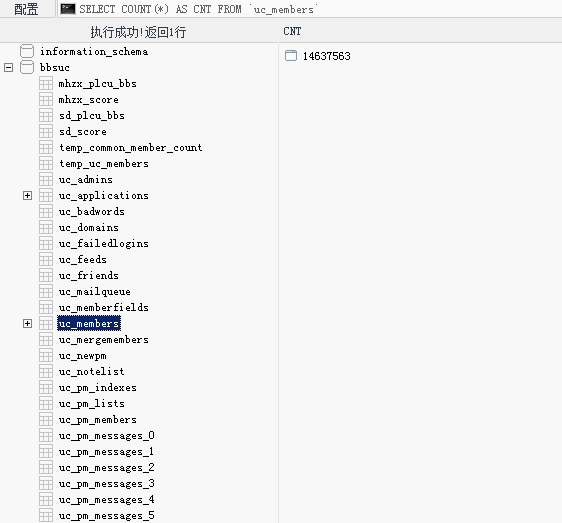
Task: Select the uc_domains table
Action: pyautogui.click(x=89, y=228)
